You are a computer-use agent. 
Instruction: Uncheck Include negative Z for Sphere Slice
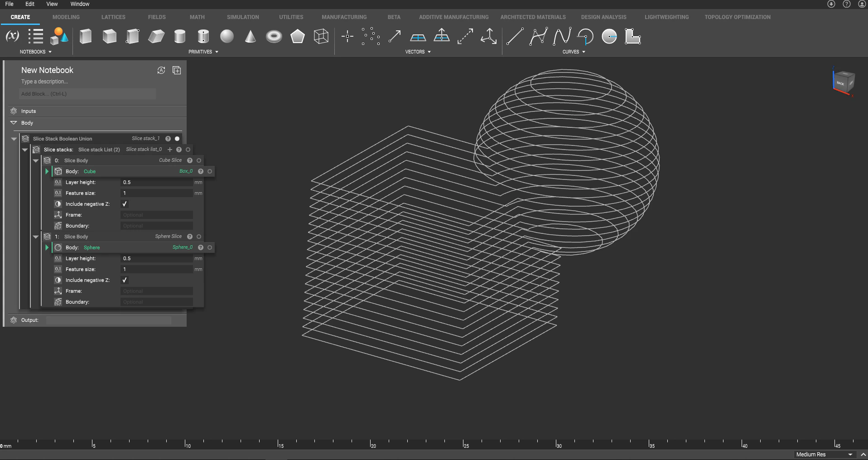[x=125, y=280]
